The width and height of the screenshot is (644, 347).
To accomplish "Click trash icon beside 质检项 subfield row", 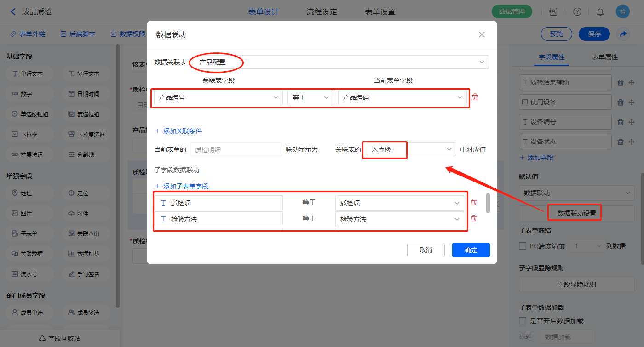I will coord(474,202).
